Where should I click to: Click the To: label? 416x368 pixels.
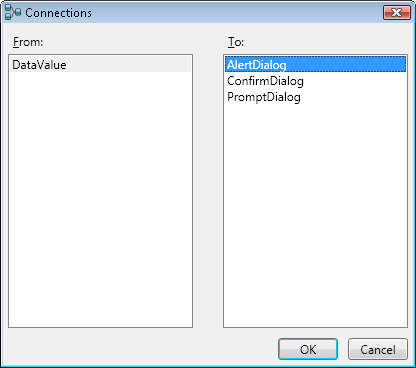[236, 42]
